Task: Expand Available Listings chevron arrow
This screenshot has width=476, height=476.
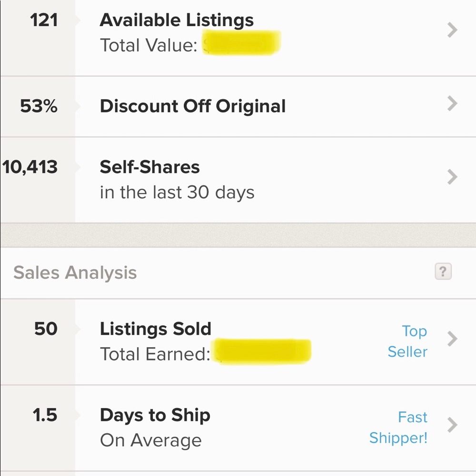Action: pyautogui.click(x=452, y=30)
